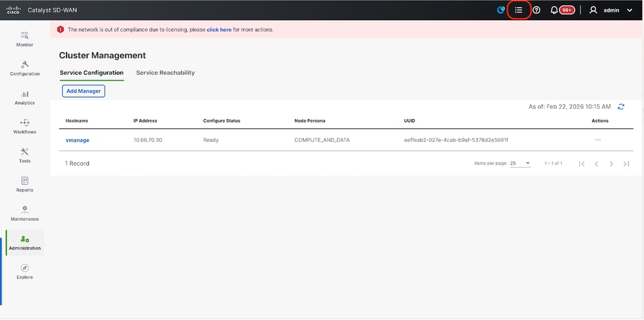644x320 pixels.
Task: Sort by UUID column header
Action: (x=410, y=121)
